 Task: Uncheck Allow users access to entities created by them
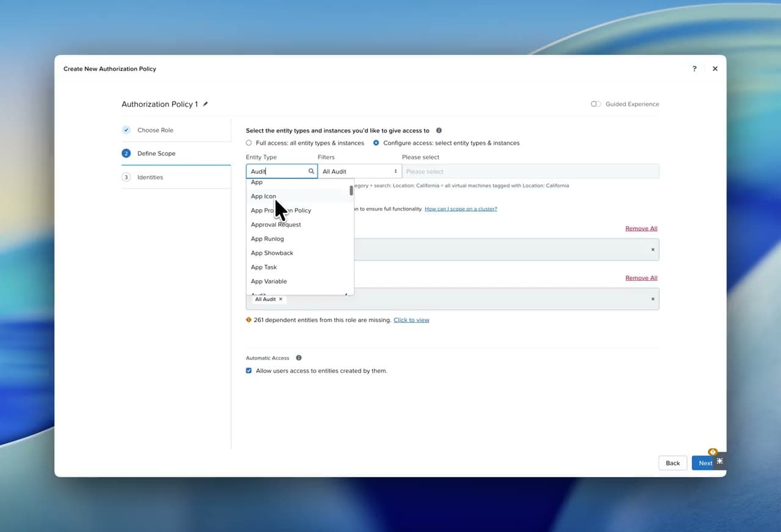coord(249,370)
